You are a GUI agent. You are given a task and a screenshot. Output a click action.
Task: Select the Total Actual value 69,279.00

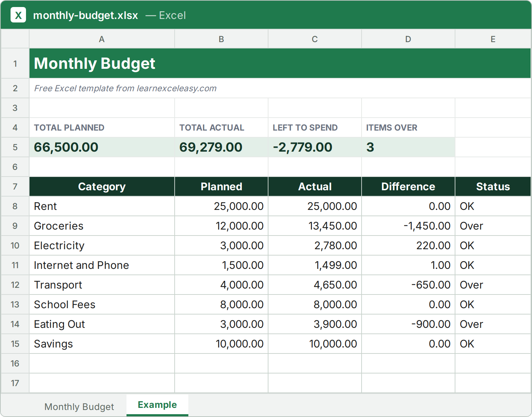pos(221,147)
